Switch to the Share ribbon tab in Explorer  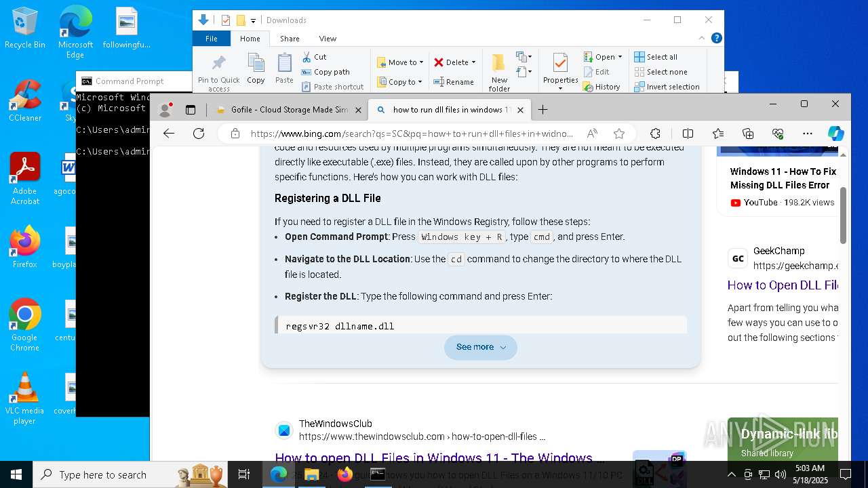click(290, 39)
